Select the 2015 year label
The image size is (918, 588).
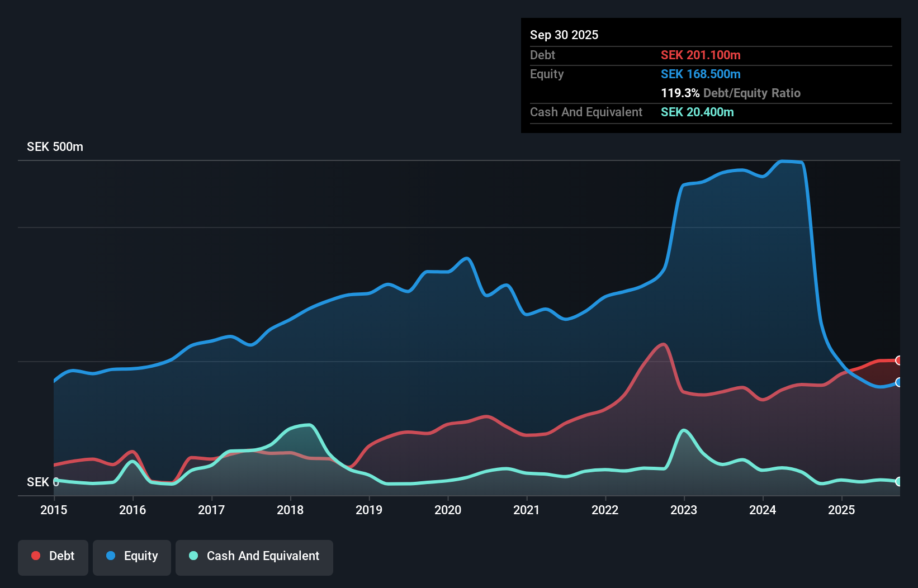pos(54,510)
